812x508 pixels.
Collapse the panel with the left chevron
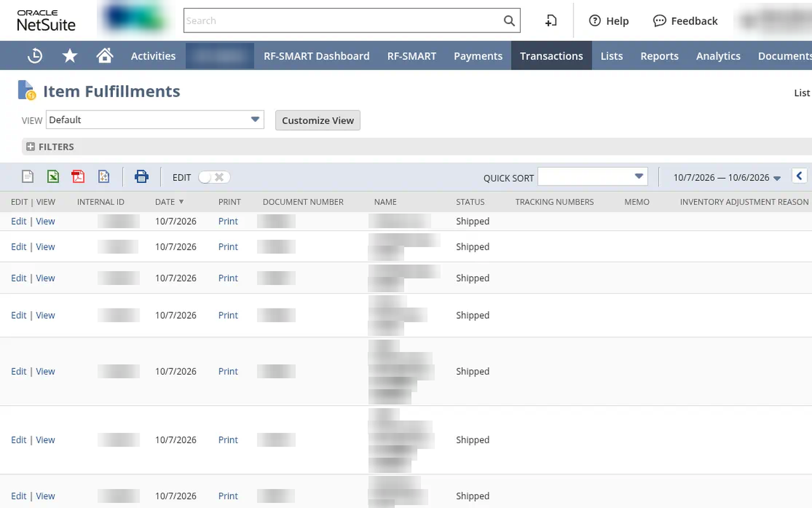point(799,177)
